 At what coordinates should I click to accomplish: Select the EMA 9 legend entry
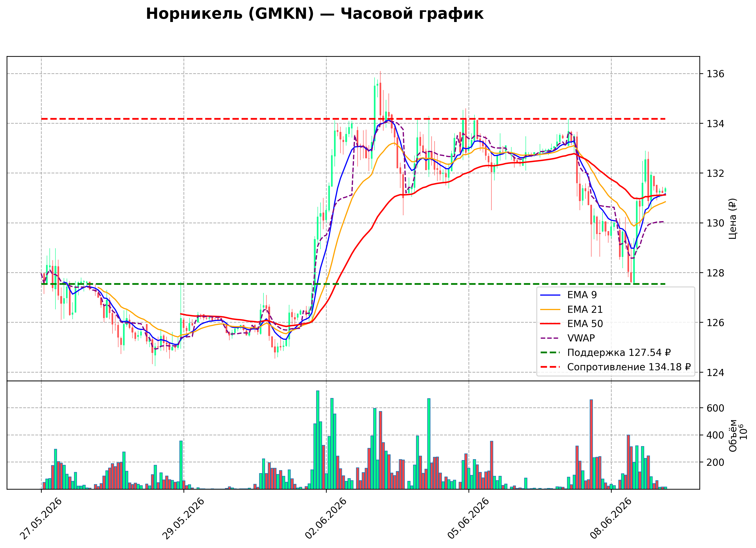(569, 295)
